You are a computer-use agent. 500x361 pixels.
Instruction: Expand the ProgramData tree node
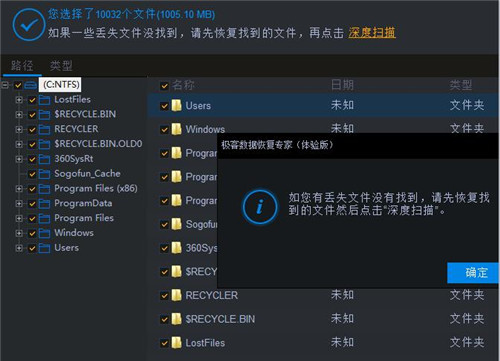[19, 203]
